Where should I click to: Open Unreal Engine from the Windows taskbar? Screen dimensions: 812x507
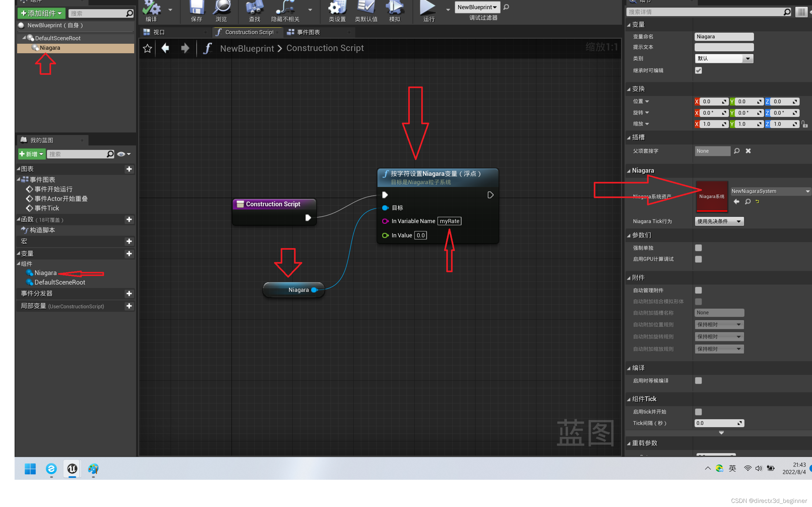pyautogui.click(x=72, y=468)
